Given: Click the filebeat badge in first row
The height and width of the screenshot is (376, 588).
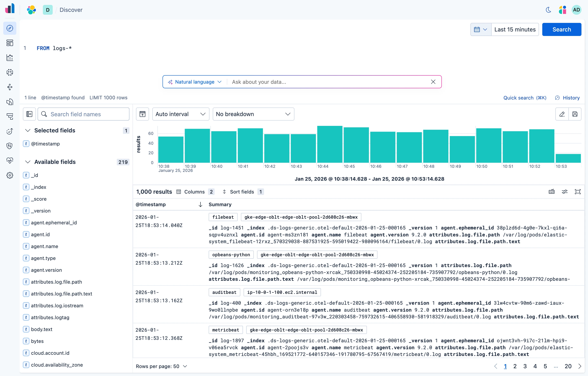Looking at the screenshot, I should pos(223,217).
